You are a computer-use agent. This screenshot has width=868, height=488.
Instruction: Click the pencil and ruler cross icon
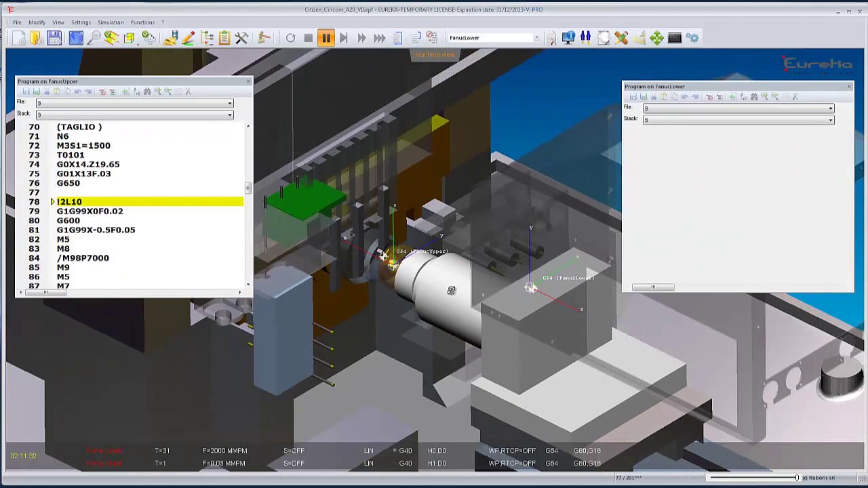[621, 38]
